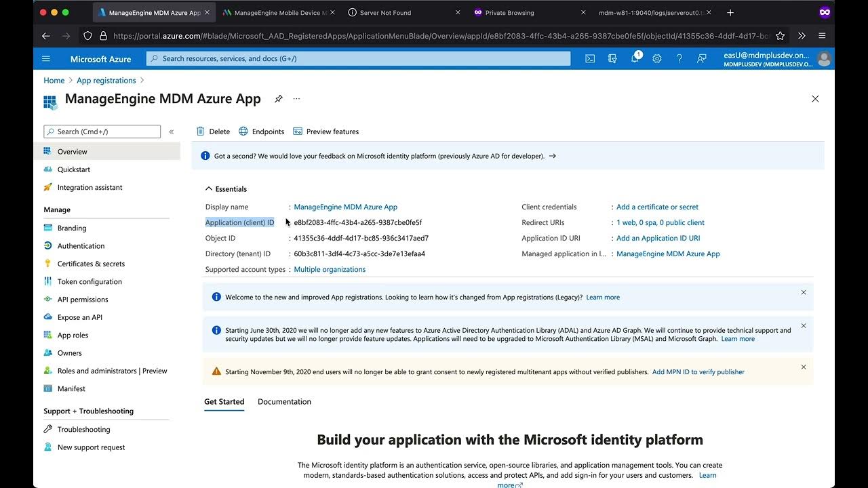Open portal settings gear
Screen dimensions: 868x488
click(x=657, y=59)
